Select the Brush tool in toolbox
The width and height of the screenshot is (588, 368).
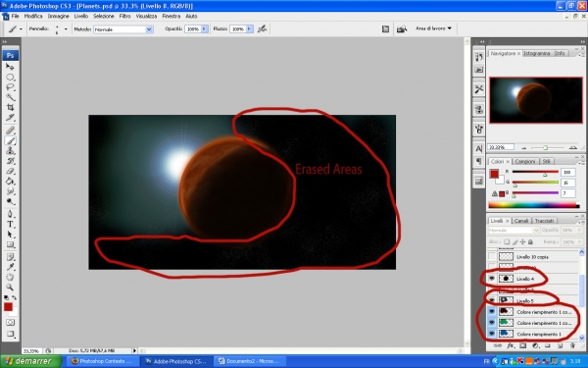click(x=10, y=140)
